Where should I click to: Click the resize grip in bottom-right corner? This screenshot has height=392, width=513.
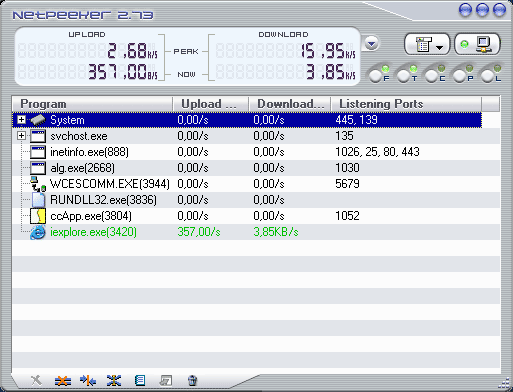[x=504, y=383]
